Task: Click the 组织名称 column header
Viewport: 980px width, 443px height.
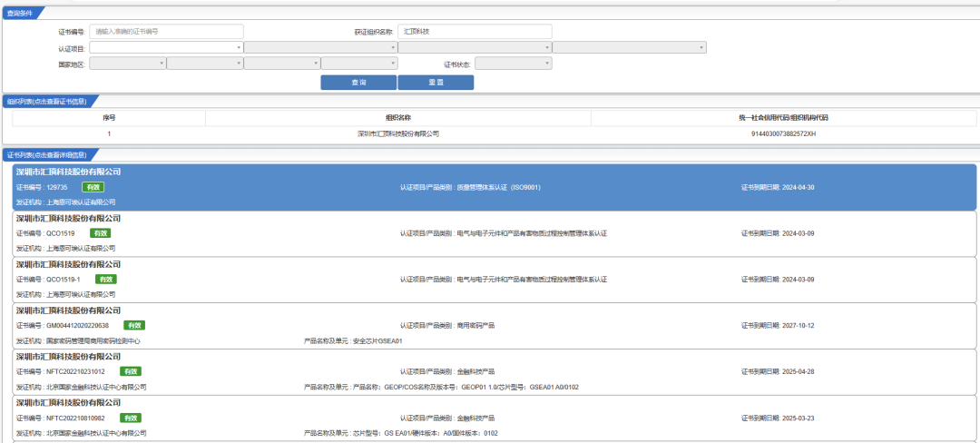Action: [x=398, y=117]
